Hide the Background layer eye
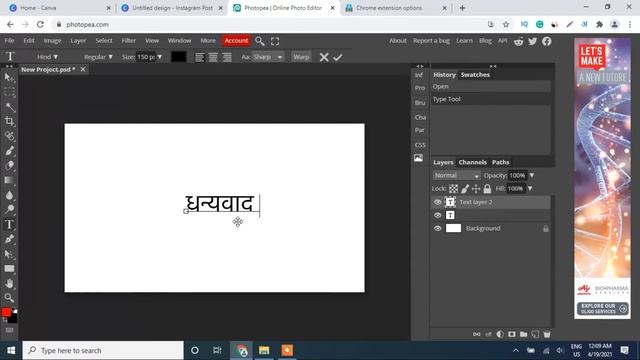Screen dimensions: 640x360 438,229
